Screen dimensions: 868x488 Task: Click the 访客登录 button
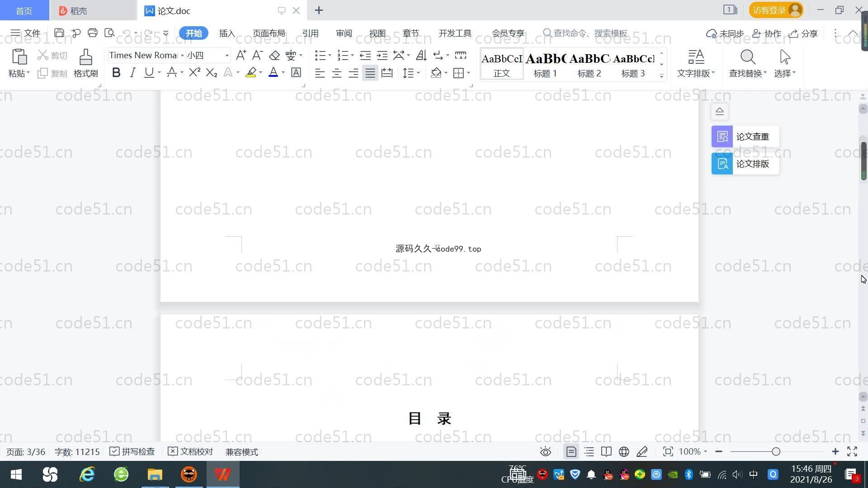[x=776, y=10]
